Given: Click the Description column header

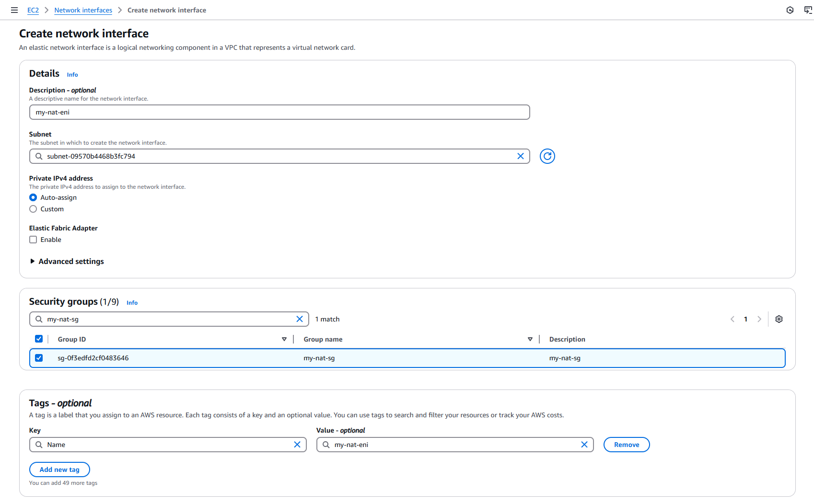Looking at the screenshot, I should 567,339.
